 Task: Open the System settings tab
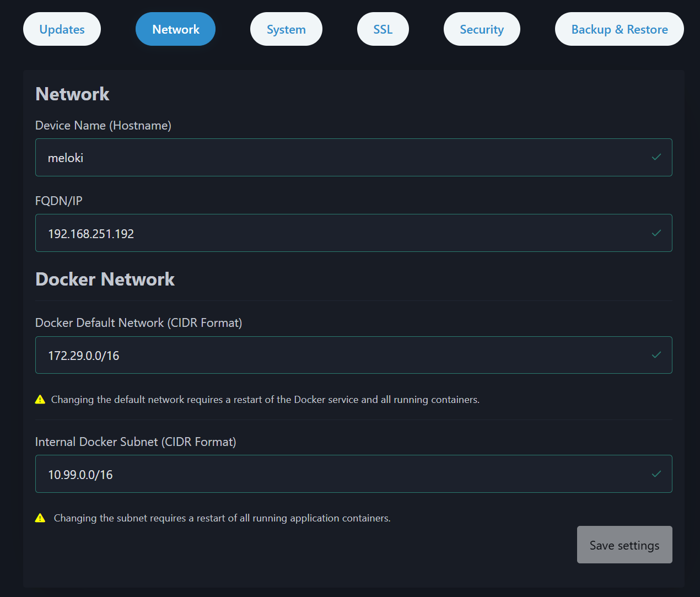pos(286,29)
